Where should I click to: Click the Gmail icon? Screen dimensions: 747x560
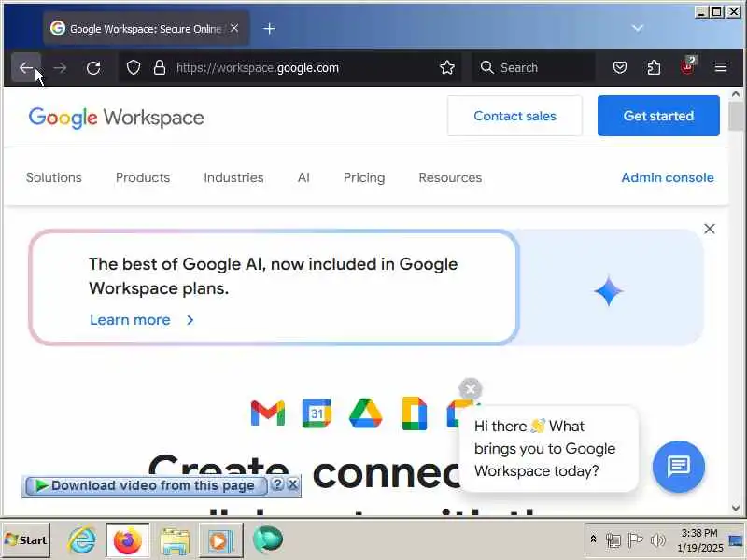[268, 413]
